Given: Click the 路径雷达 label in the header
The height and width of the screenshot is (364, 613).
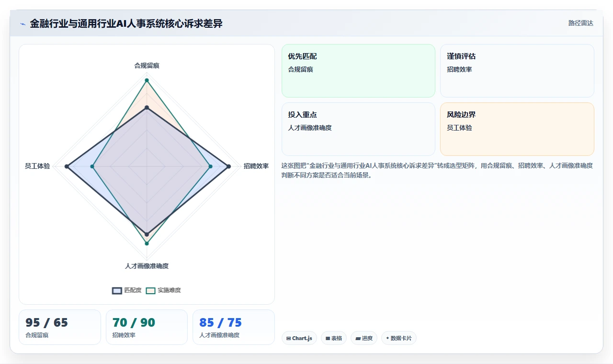Looking at the screenshot, I should 581,23.
